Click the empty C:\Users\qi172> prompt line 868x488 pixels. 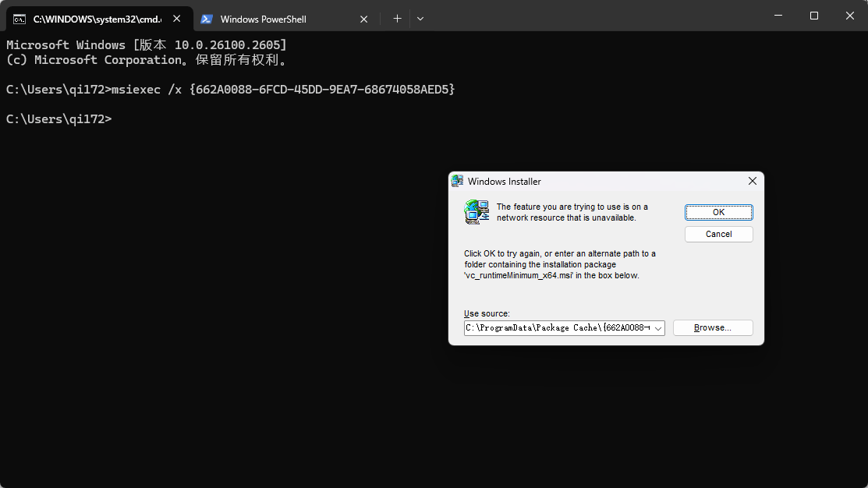[x=58, y=119]
